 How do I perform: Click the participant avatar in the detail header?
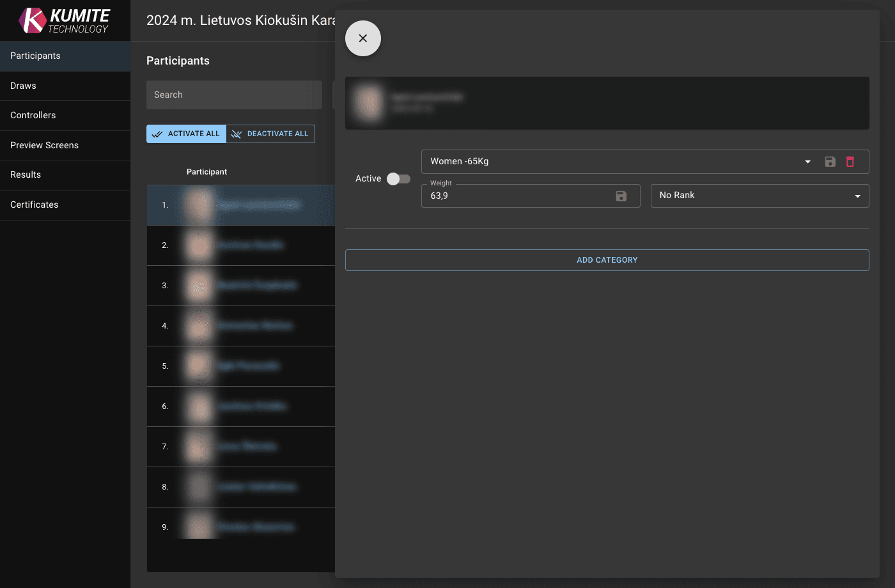(x=369, y=103)
